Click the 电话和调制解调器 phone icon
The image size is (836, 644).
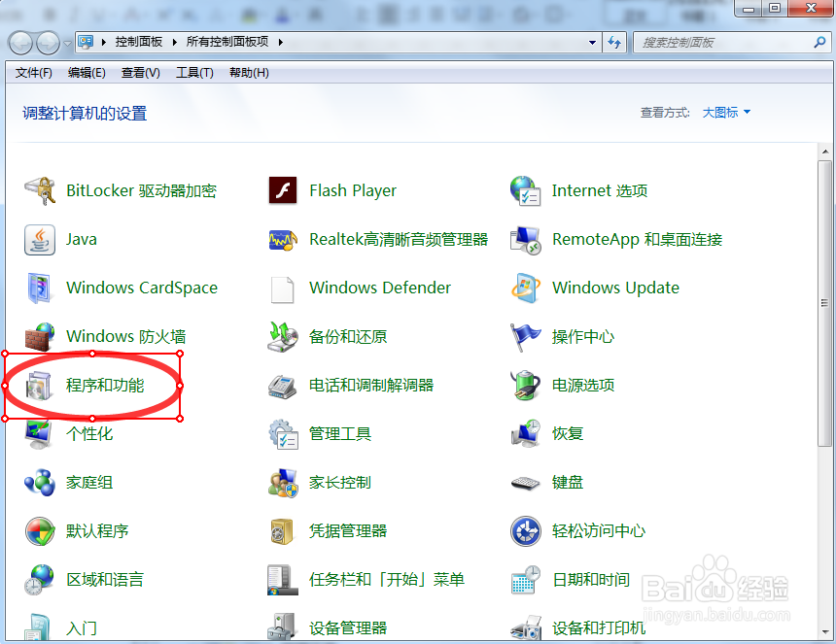tap(283, 386)
